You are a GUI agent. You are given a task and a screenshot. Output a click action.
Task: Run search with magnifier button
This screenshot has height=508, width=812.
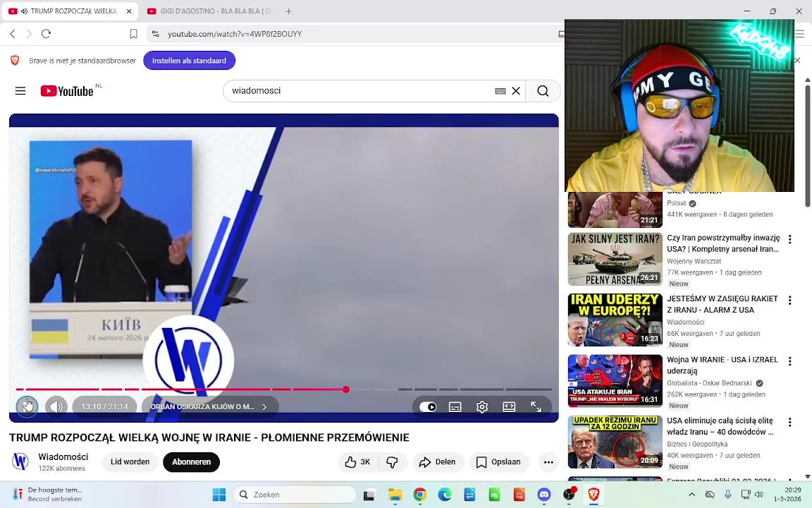(x=543, y=91)
